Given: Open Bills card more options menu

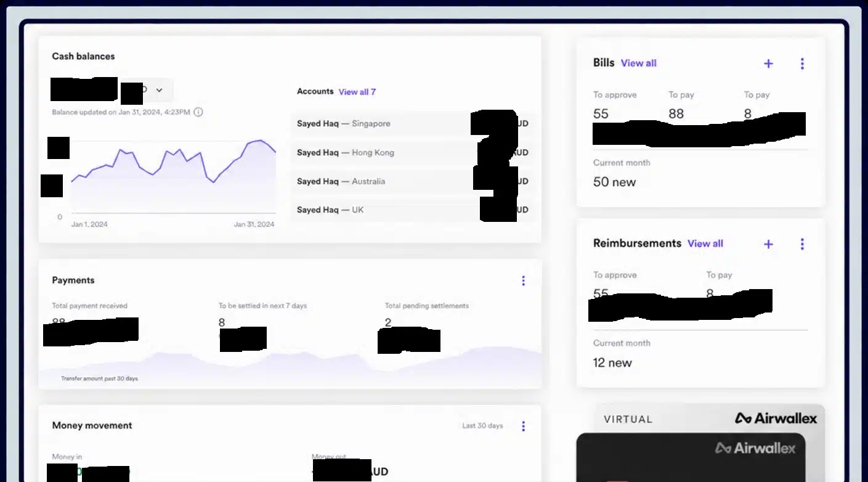Looking at the screenshot, I should (x=802, y=63).
